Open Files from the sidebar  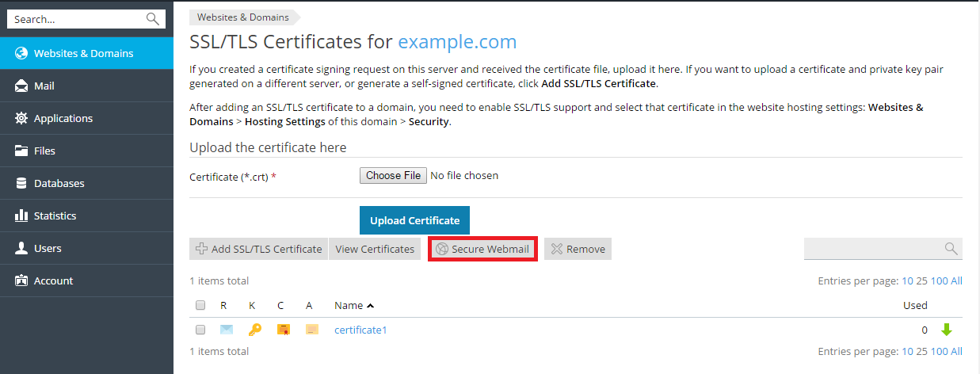pos(44,151)
